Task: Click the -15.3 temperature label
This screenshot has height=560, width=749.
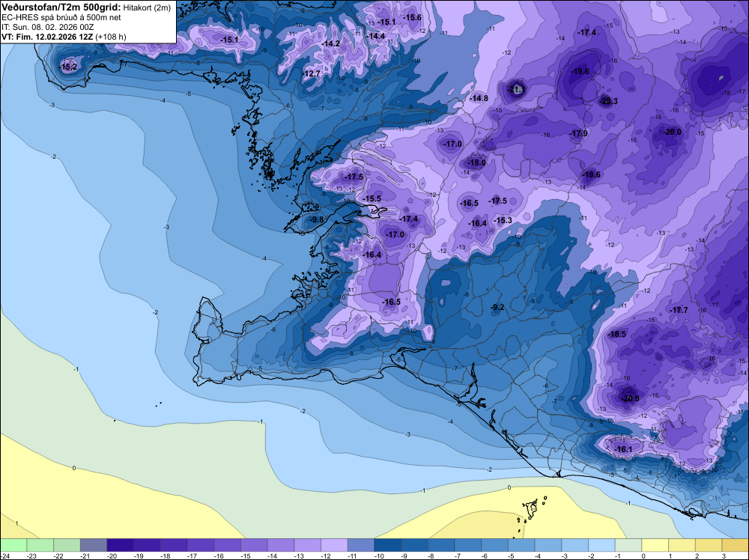Action: (x=503, y=220)
